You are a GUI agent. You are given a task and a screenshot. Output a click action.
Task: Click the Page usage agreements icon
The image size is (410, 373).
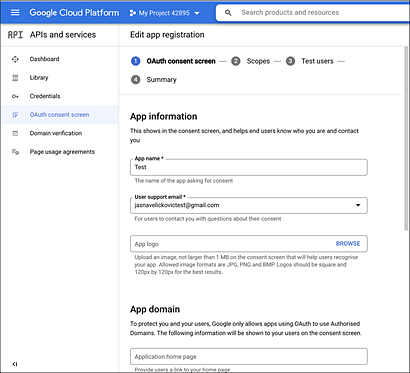15,152
